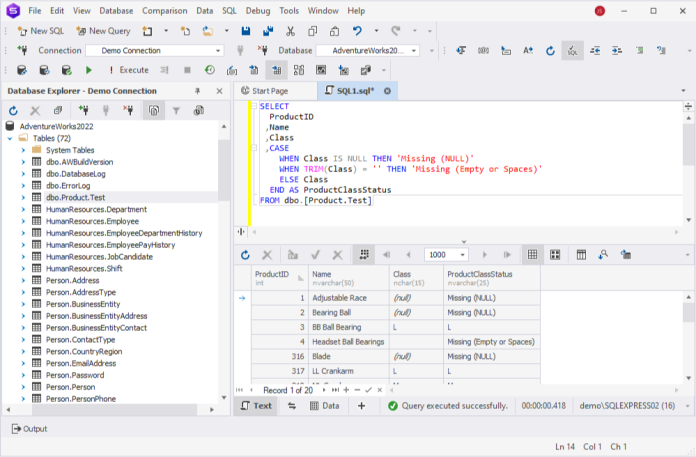Switch results to card view
696x457 pixels.
pos(554,255)
